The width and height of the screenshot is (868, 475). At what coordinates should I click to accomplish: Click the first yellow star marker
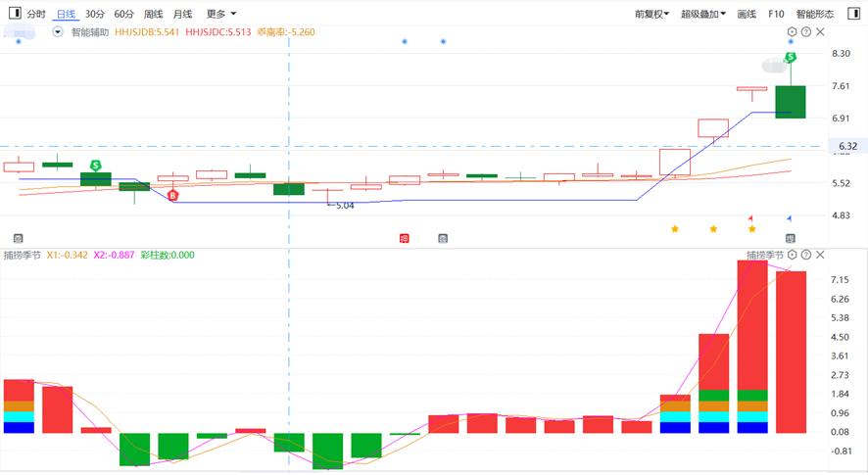click(x=675, y=229)
